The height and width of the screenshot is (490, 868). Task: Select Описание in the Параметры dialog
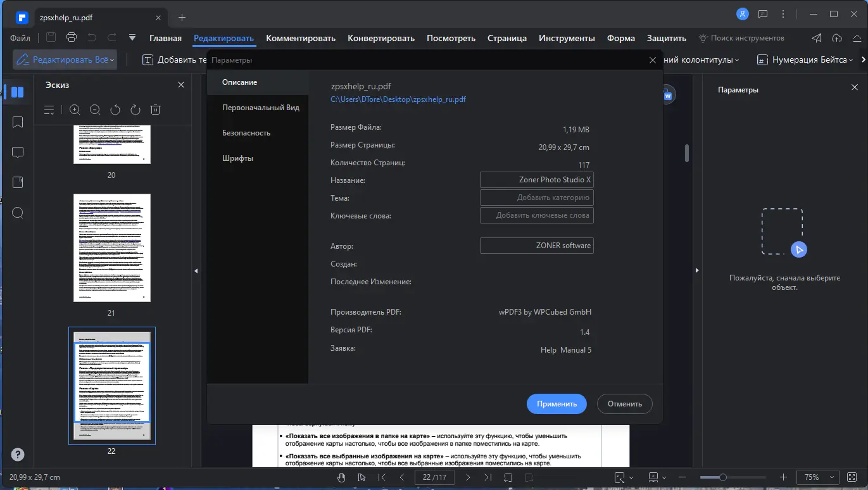click(x=258, y=82)
